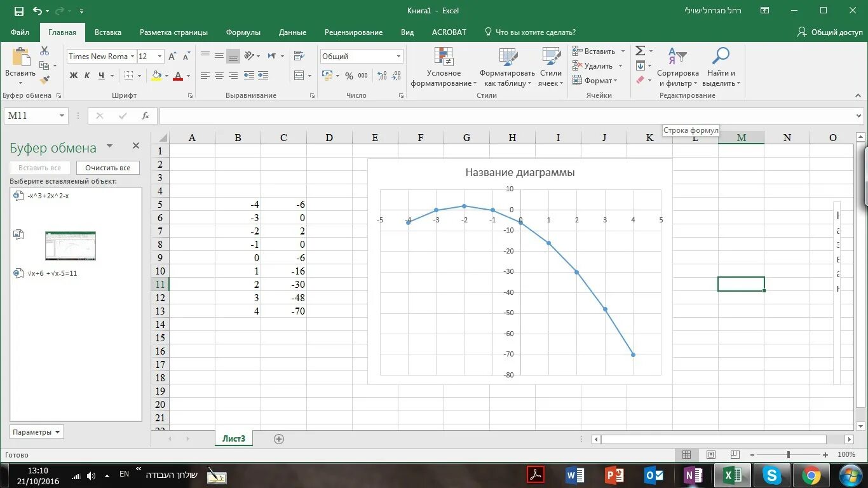Click Формат in cells group
The height and width of the screenshot is (488, 868).
pos(595,81)
